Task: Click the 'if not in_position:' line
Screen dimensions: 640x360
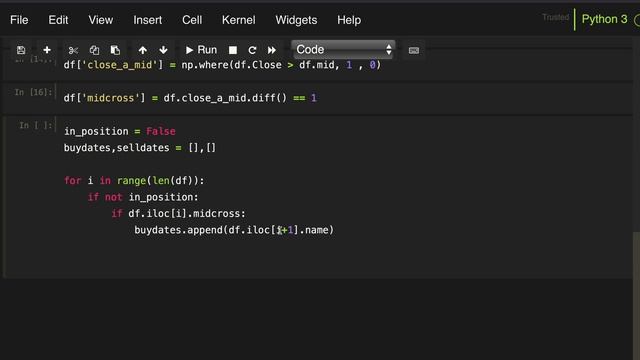Action: tap(143, 197)
